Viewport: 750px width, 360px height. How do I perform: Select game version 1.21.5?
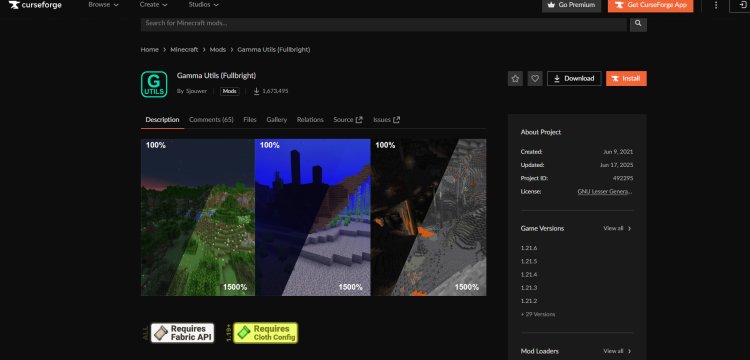(x=529, y=262)
